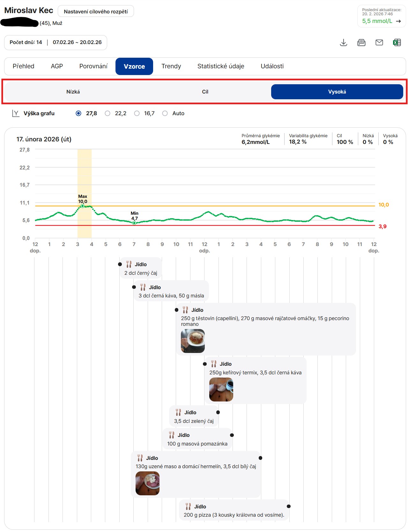Open the Statistické údaje tab
Viewport: 408px width, 532px height.
pos(220,66)
